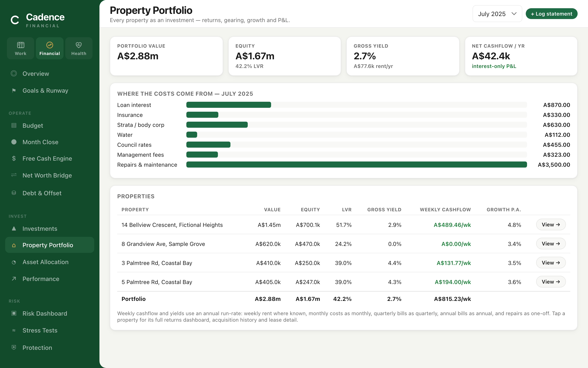588x368 pixels.
Task: Click the Repairs & maintenance cost bar
Action: (x=356, y=165)
